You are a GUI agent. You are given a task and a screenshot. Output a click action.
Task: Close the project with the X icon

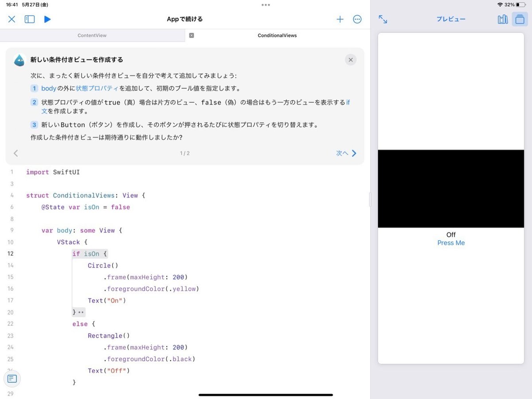coord(12,19)
